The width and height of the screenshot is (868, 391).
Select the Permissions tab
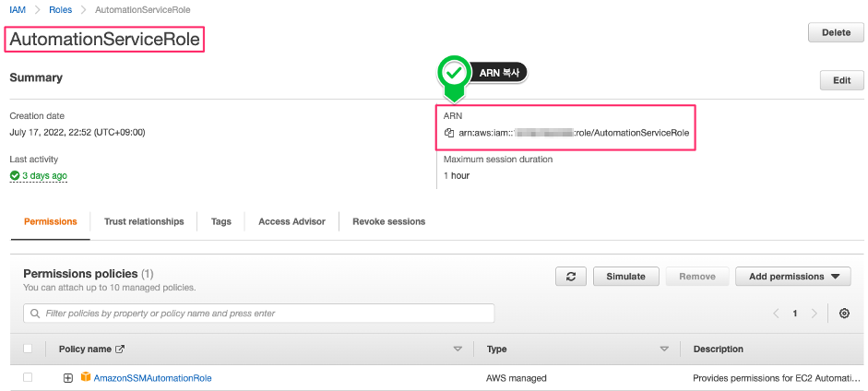point(51,221)
